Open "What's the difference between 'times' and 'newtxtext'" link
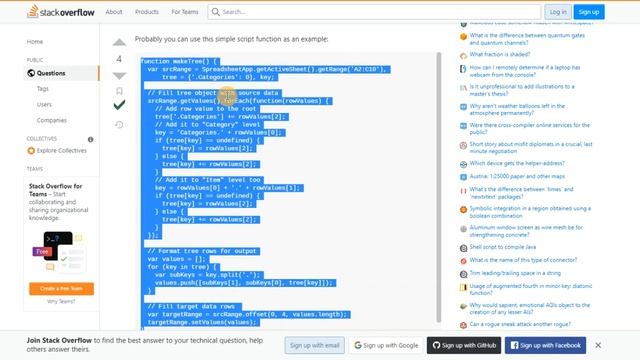This screenshot has width=640, height=360. click(x=521, y=193)
